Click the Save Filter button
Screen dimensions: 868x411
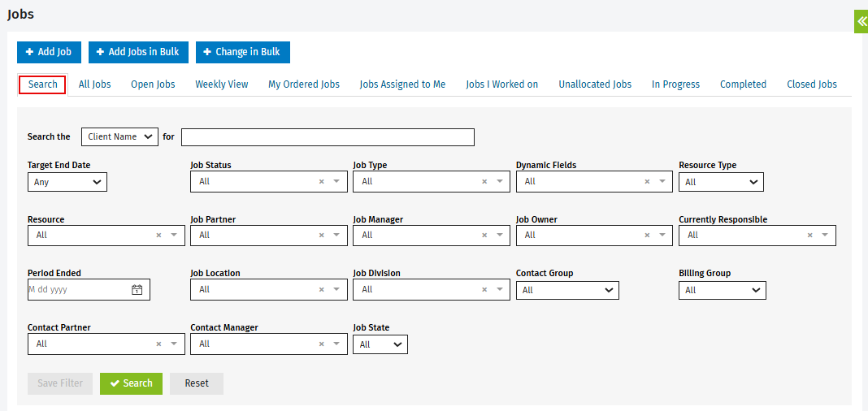click(60, 383)
